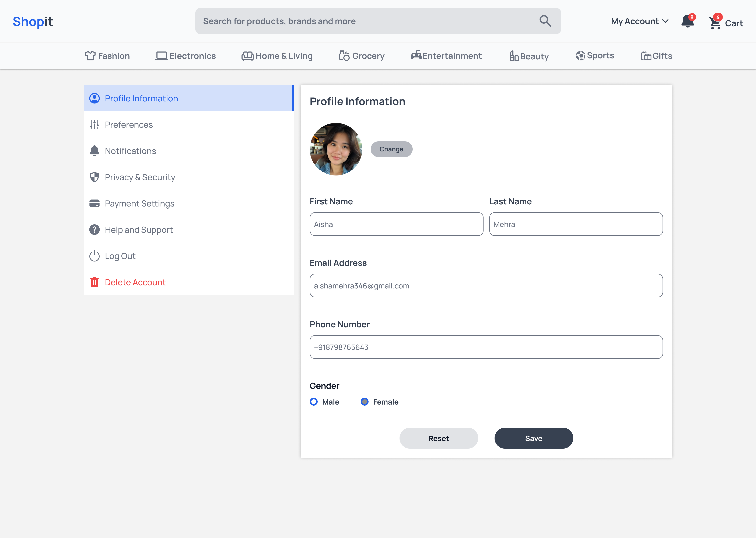756x538 pixels.
Task: Go to Privacy & Security settings
Action: coord(189,177)
